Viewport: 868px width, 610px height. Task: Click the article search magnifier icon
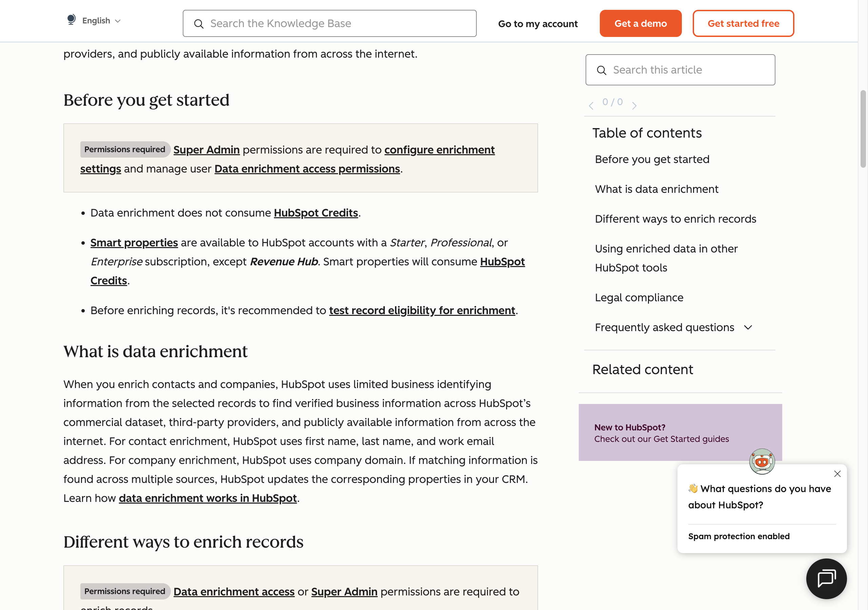[x=601, y=70]
